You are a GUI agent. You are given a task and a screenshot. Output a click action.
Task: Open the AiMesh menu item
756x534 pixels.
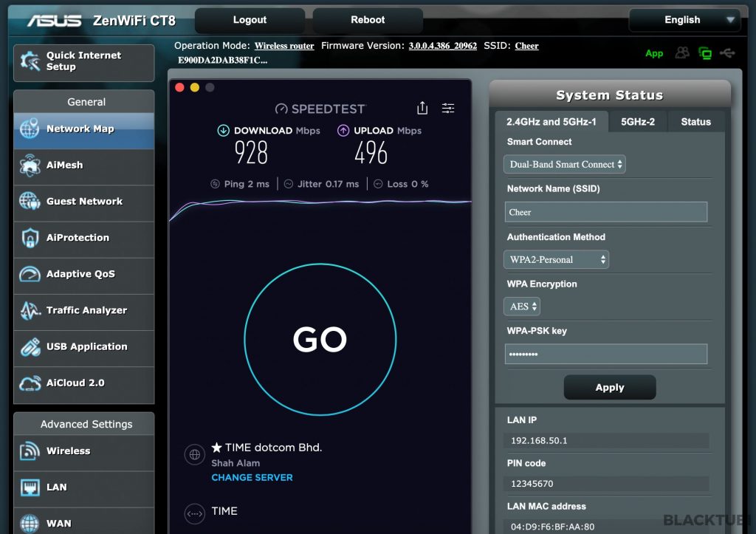click(x=84, y=167)
